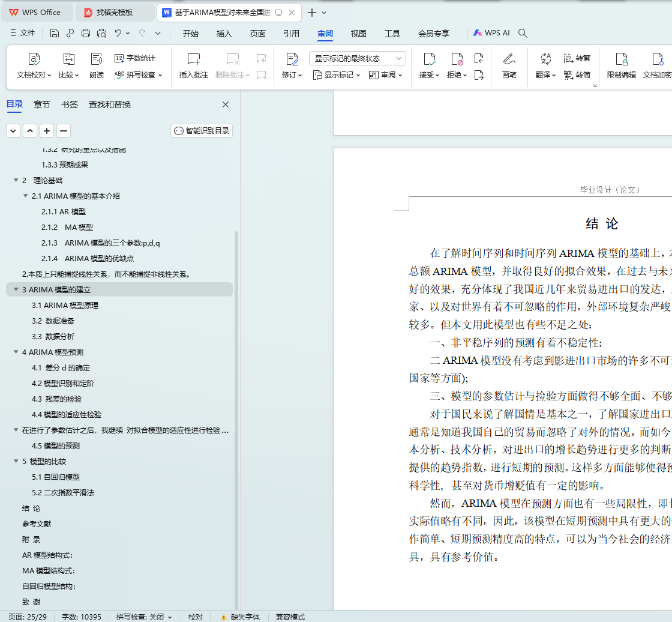Open 显示标记 dropdown menu
The width and height of the screenshot is (672, 622).
click(x=337, y=75)
